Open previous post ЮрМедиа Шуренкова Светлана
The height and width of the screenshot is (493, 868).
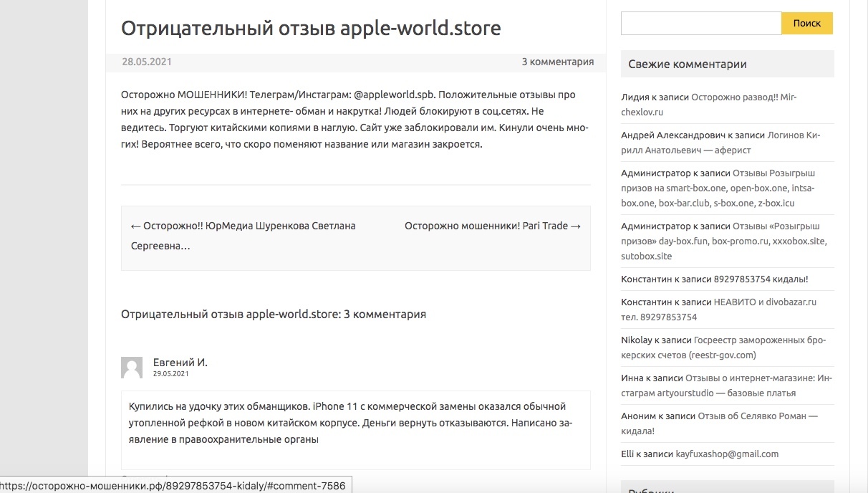243,236
